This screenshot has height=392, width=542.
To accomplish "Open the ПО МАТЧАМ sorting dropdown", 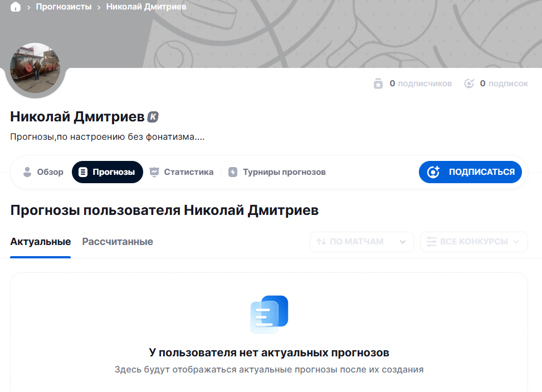I will coord(362,242).
